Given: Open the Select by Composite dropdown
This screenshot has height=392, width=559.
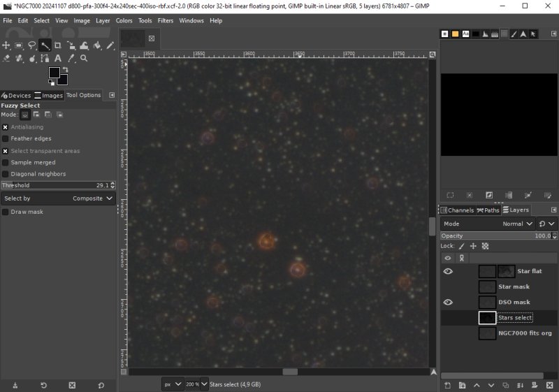Looking at the screenshot, I should pyautogui.click(x=58, y=198).
